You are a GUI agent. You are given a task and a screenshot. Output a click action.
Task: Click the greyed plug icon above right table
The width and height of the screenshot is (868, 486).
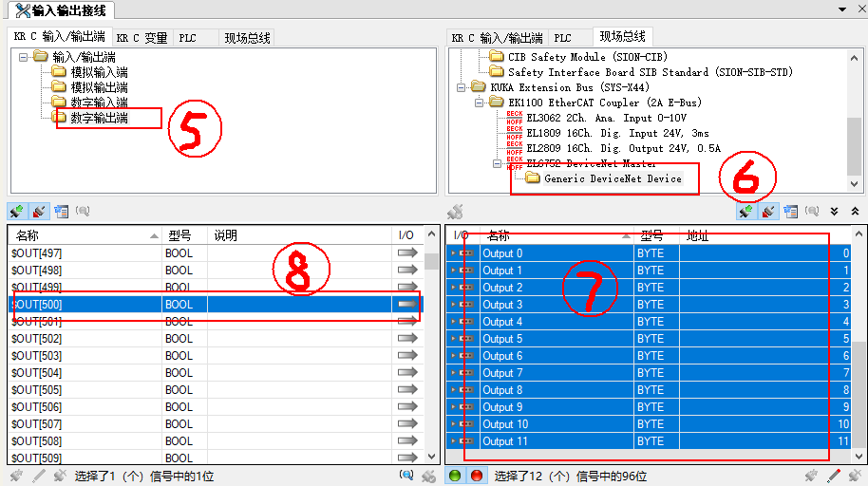pyautogui.click(x=455, y=211)
